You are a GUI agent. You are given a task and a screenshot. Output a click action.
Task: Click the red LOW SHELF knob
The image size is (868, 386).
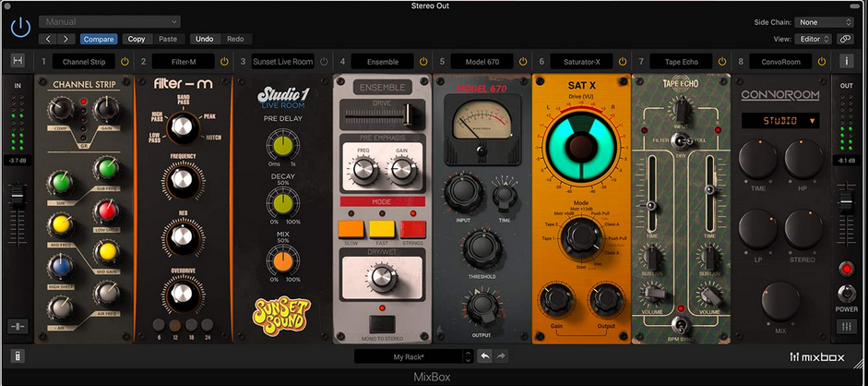[107, 211]
